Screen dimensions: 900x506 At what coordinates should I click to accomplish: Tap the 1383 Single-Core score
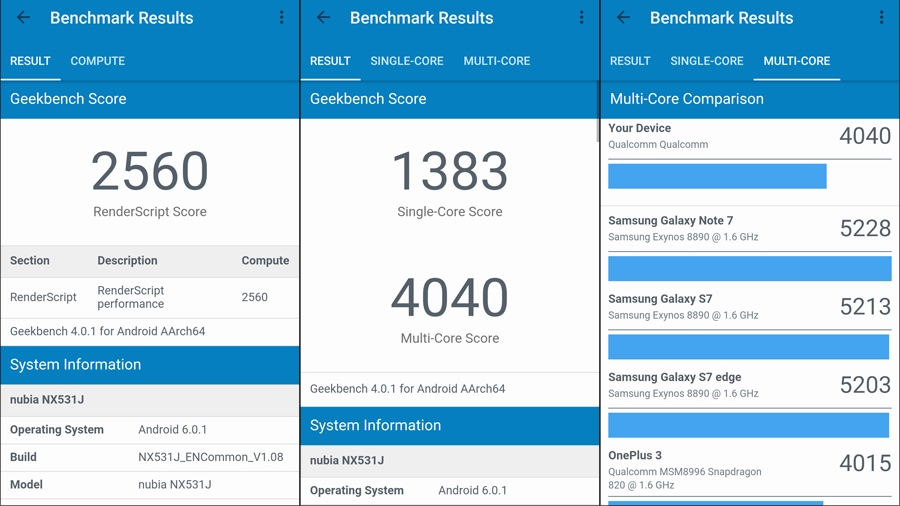pos(450,171)
